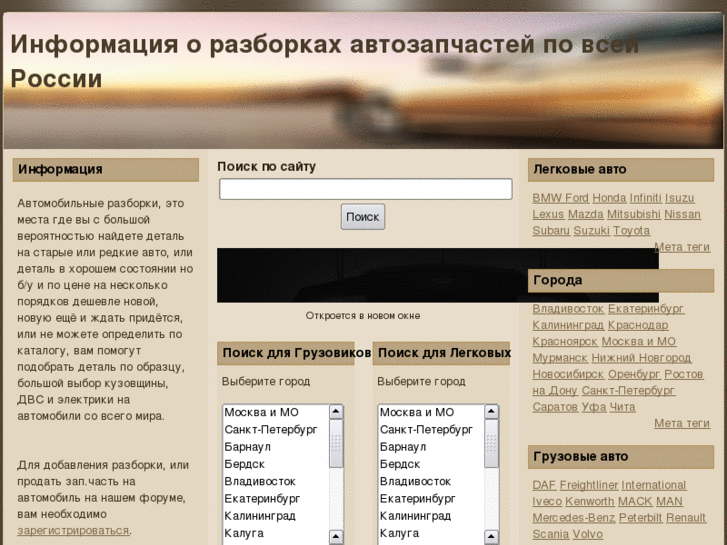727x545 pixels.
Task: Open the зарегистрироваться registration link
Action: 73,531
